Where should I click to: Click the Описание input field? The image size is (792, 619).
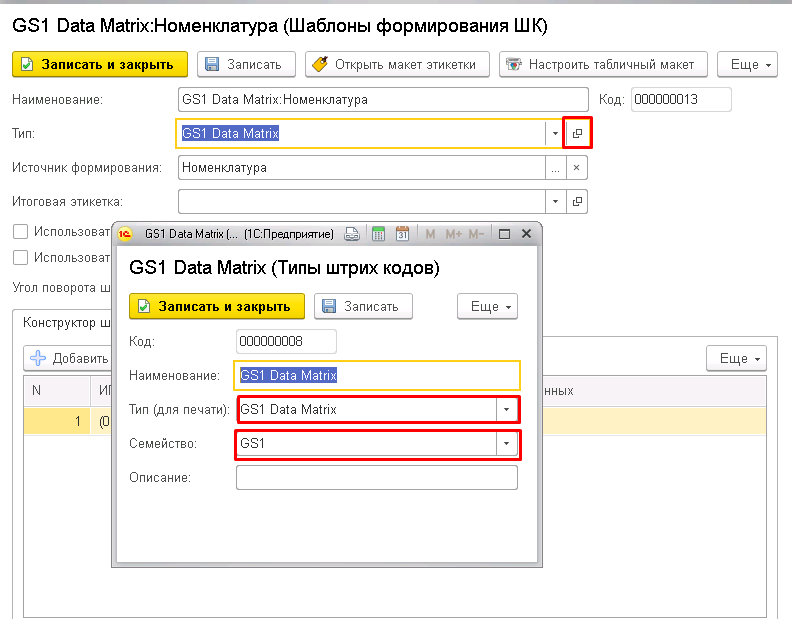[377, 478]
